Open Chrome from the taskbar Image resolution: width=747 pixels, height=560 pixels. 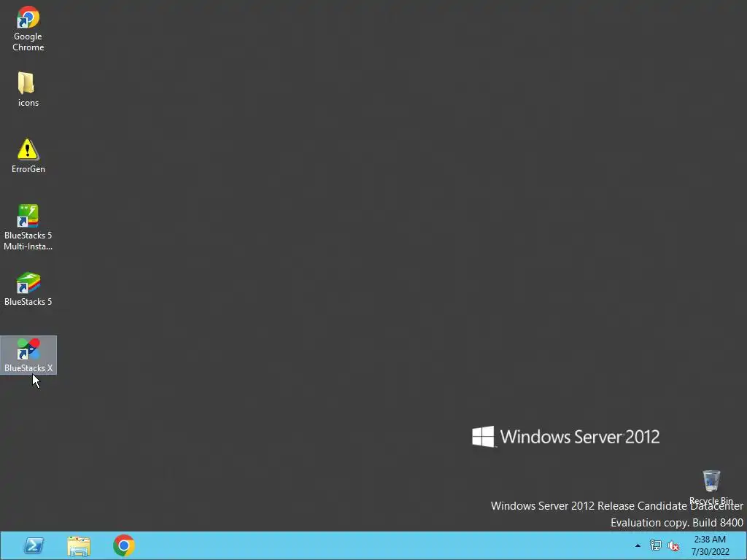point(124,545)
